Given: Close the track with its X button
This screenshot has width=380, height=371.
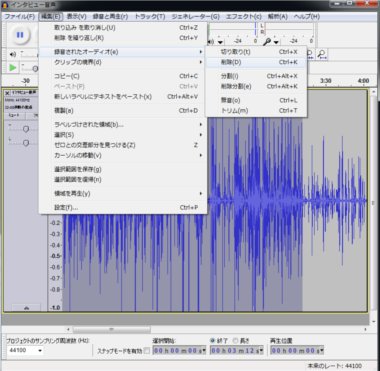Looking at the screenshot, I should point(7,93).
